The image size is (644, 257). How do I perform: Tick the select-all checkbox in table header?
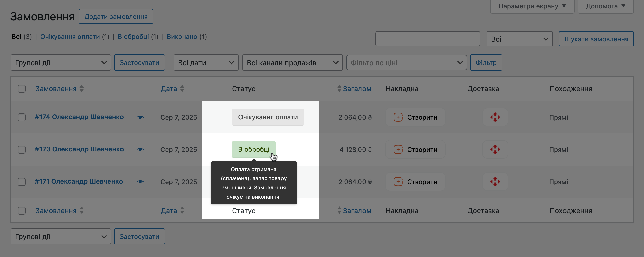(x=22, y=89)
